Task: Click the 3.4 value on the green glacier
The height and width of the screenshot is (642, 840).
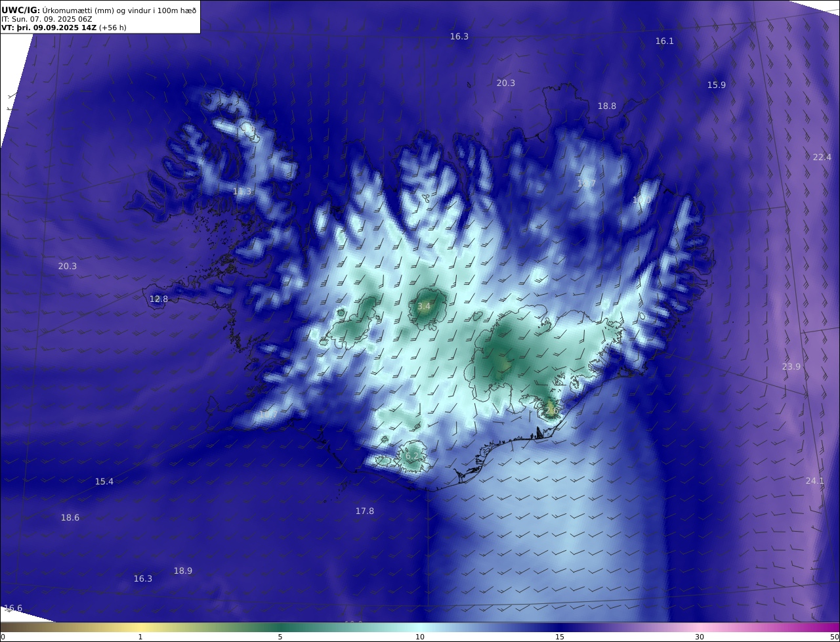Action: (x=424, y=306)
